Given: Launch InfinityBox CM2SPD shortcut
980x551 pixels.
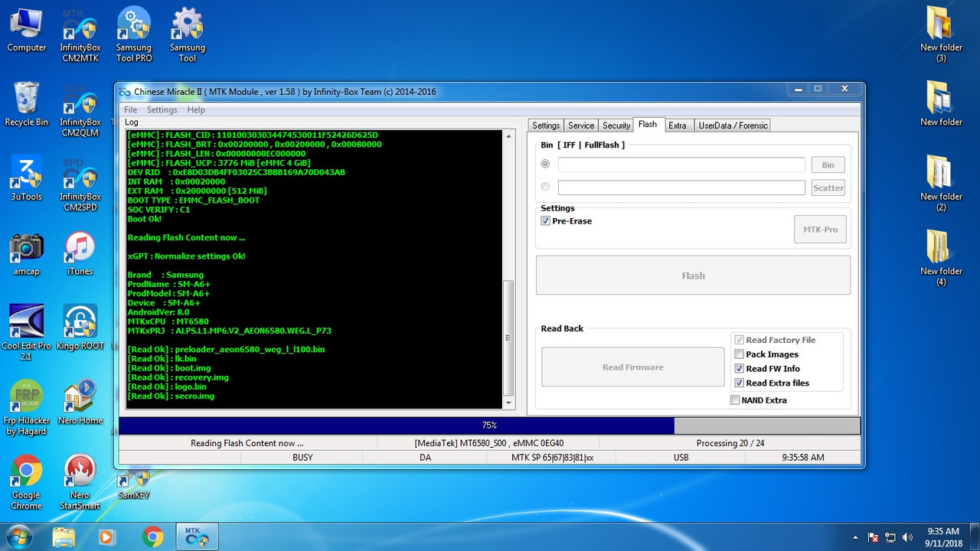Looking at the screenshot, I should click(x=80, y=185).
